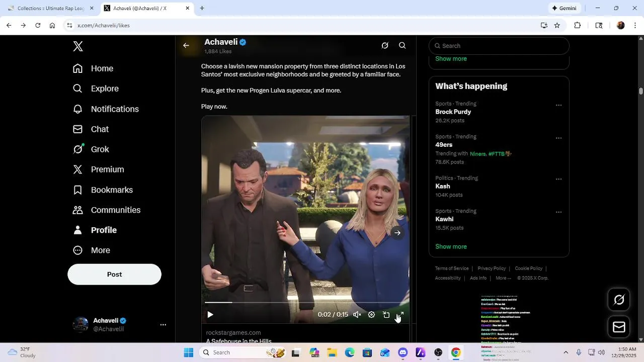Click Grok icon in profile header

tap(385, 45)
